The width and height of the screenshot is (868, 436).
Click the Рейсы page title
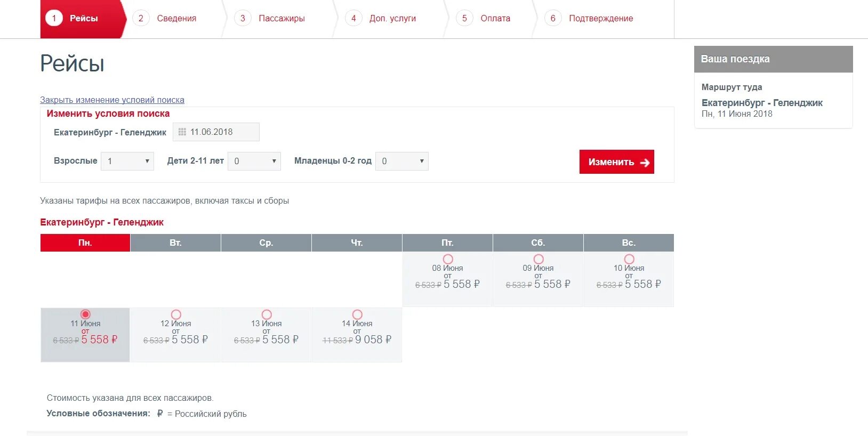click(72, 63)
